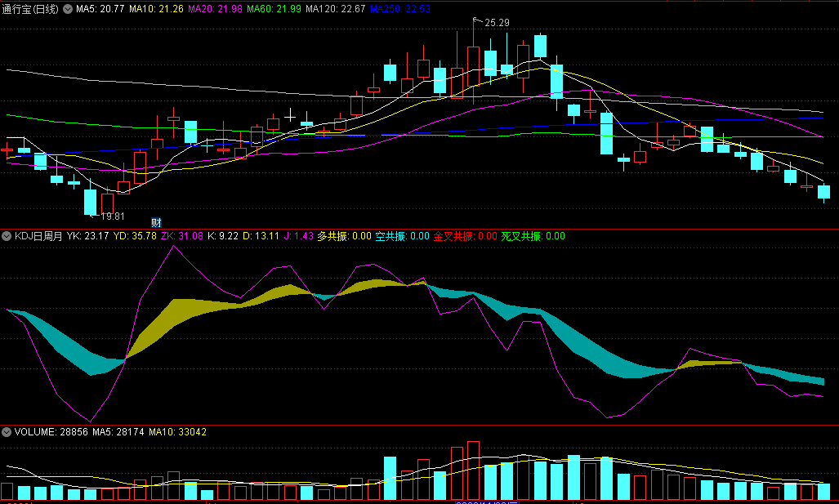
Task: Click the KDJ日周月 indicator name
Action: pyautogui.click(x=38, y=236)
